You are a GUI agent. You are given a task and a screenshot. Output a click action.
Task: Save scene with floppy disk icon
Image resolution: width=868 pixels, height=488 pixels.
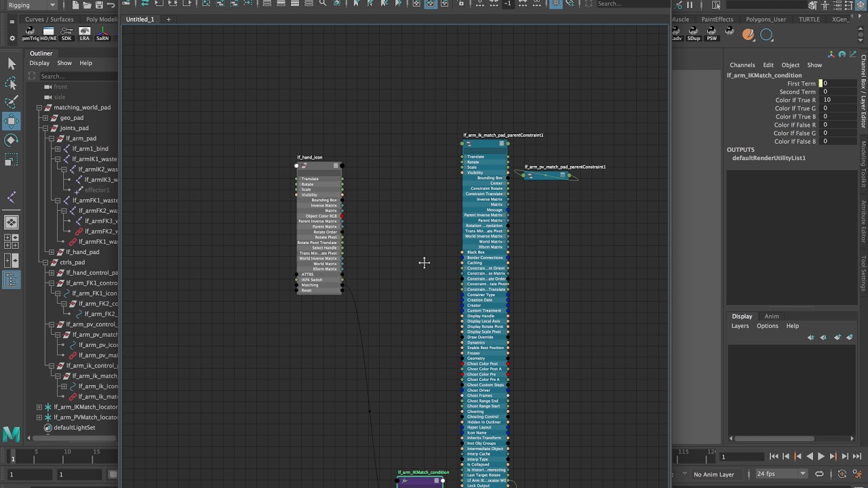tap(99, 5)
